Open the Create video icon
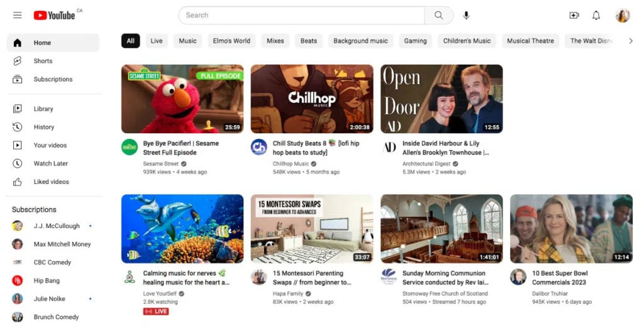 click(x=574, y=15)
